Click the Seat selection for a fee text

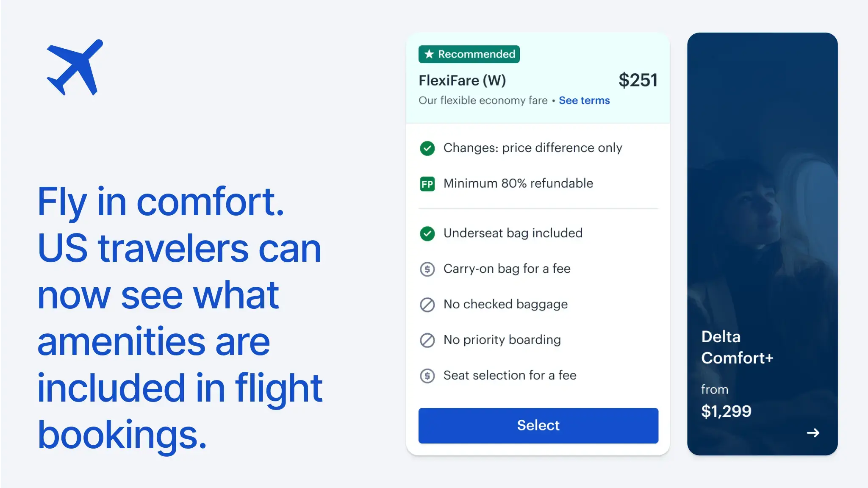click(510, 375)
